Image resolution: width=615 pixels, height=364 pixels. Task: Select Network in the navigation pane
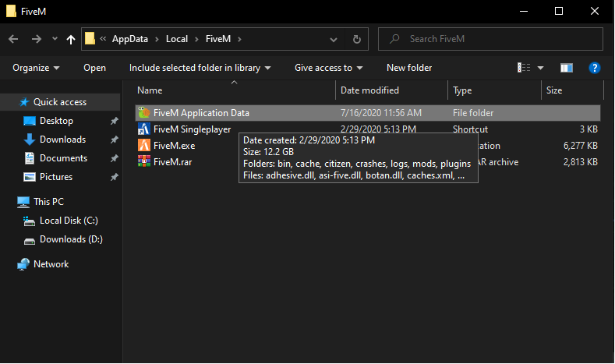point(51,264)
